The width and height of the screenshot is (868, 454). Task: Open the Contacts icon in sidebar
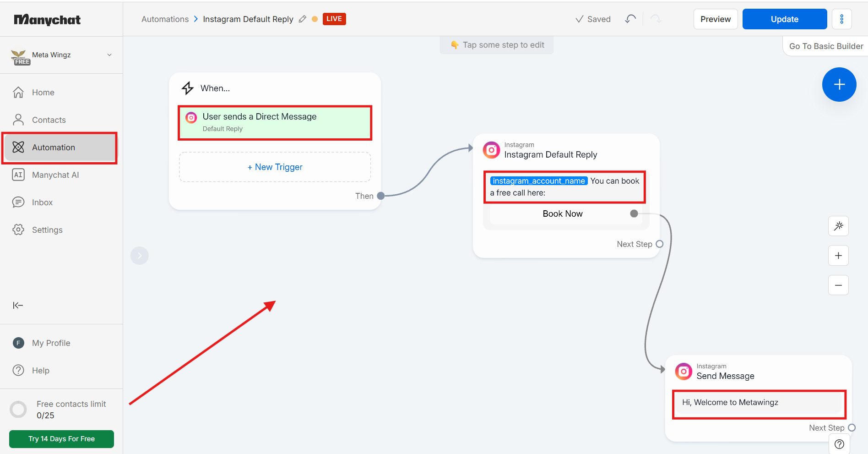click(18, 120)
